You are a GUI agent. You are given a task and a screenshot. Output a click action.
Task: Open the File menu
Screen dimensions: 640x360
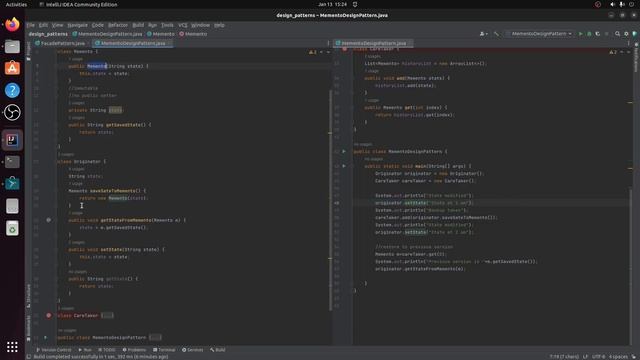pos(31,25)
